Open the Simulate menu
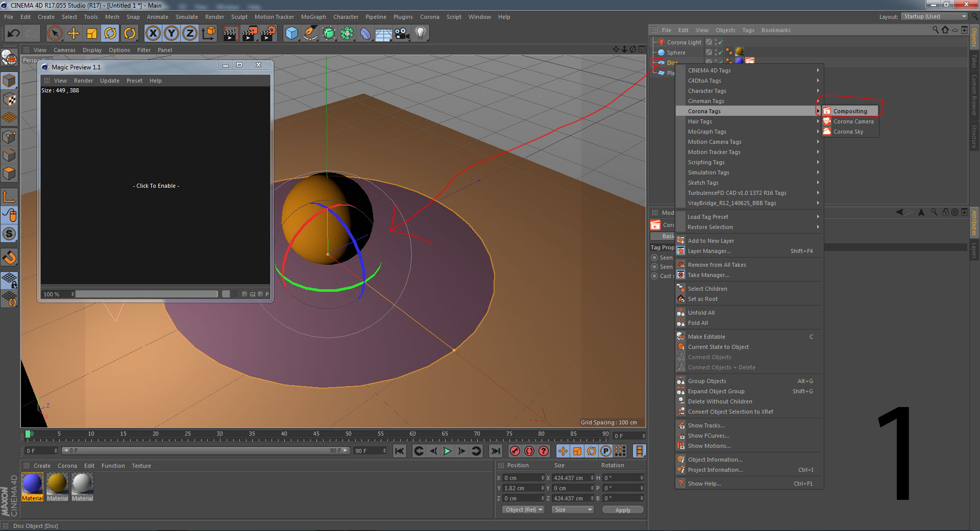The height and width of the screenshot is (531, 980). [x=187, y=17]
